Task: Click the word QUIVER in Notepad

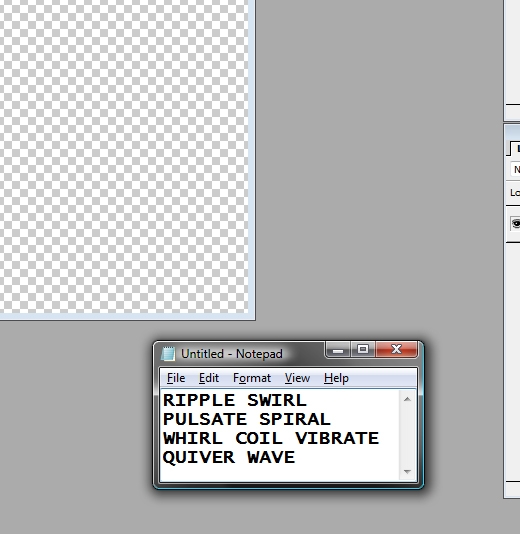Action: click(199, 458)
